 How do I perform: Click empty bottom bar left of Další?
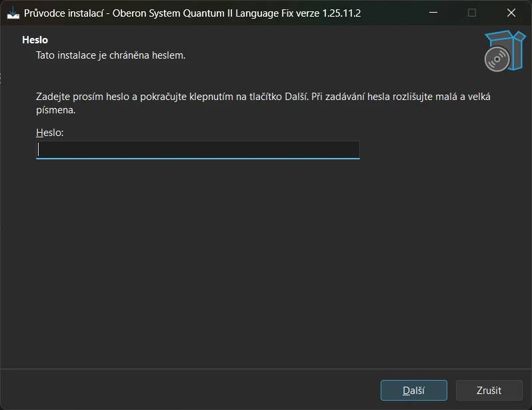(x=190, y=389)
